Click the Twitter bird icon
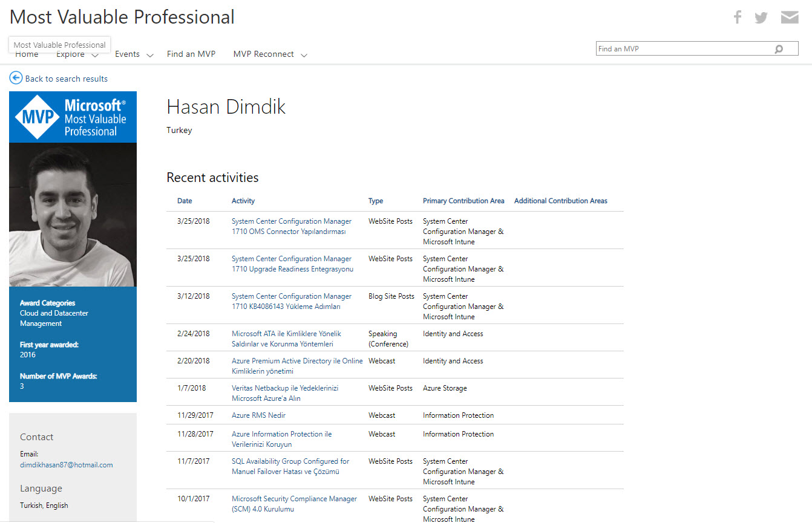This screenshot has height=523, width=812. [761, 18]
